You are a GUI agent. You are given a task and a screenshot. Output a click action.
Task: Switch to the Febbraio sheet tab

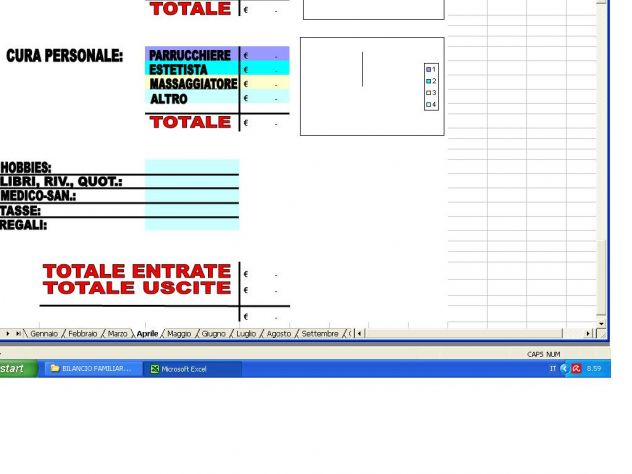coord(83,334)
